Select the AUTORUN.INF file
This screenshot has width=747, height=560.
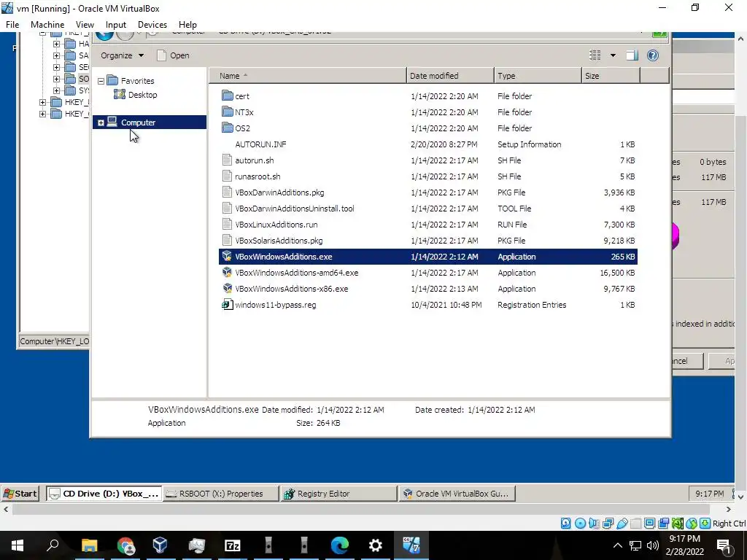[x=260, y=144]
